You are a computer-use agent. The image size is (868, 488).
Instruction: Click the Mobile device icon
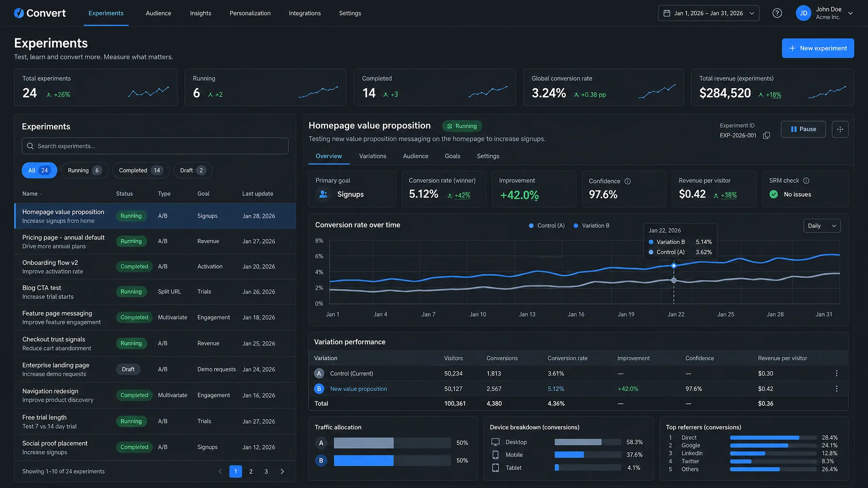495,455
